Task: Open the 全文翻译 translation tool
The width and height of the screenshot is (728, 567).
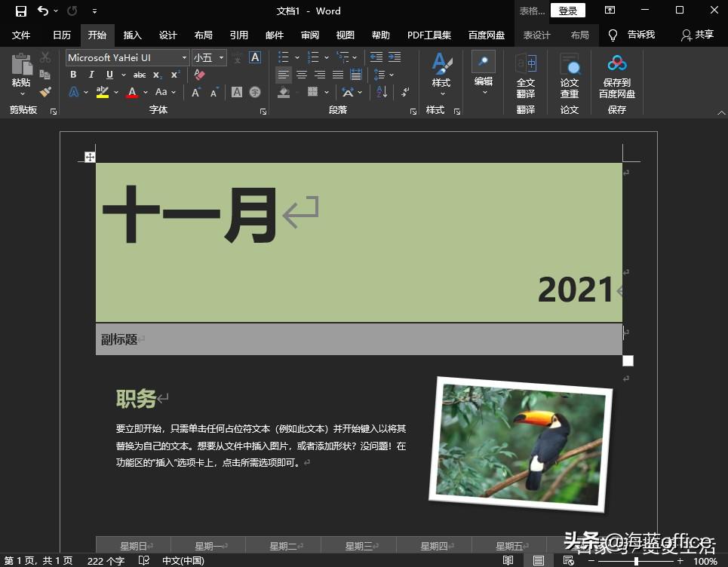Action: click(x=526, y=76)
